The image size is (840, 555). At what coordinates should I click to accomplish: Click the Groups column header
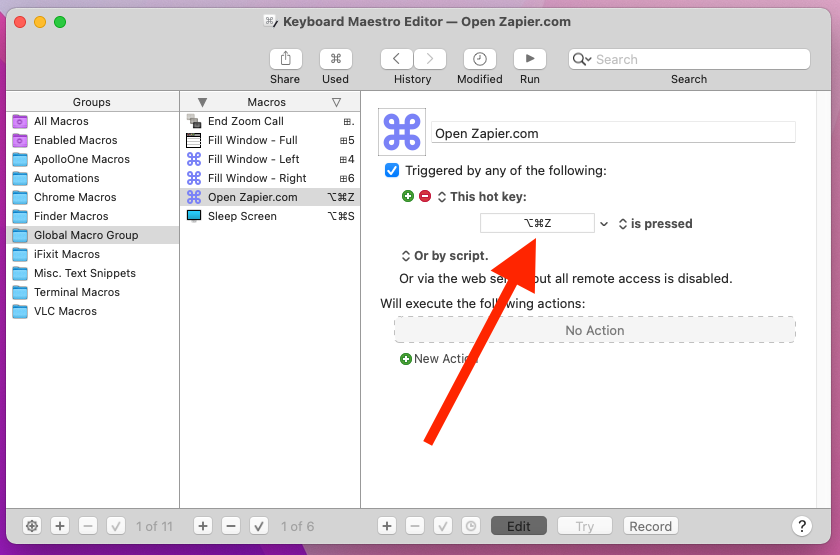(x=93, y=102)
